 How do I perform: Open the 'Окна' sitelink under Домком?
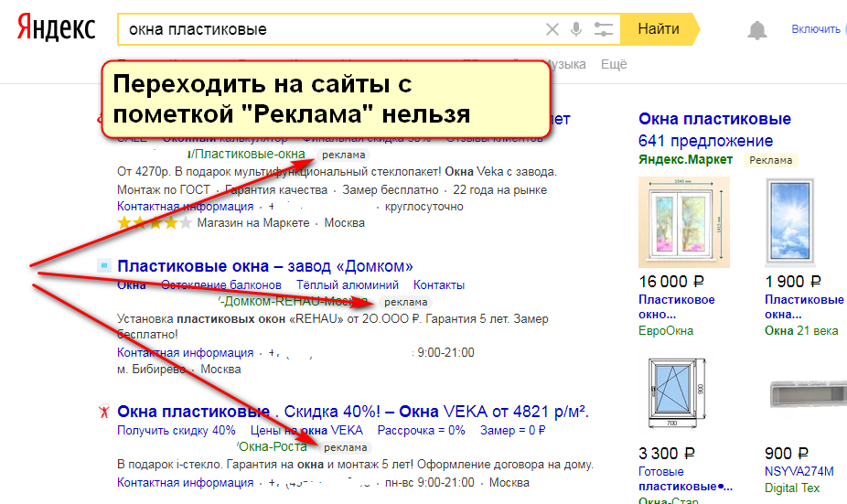(x=132, y=284)
